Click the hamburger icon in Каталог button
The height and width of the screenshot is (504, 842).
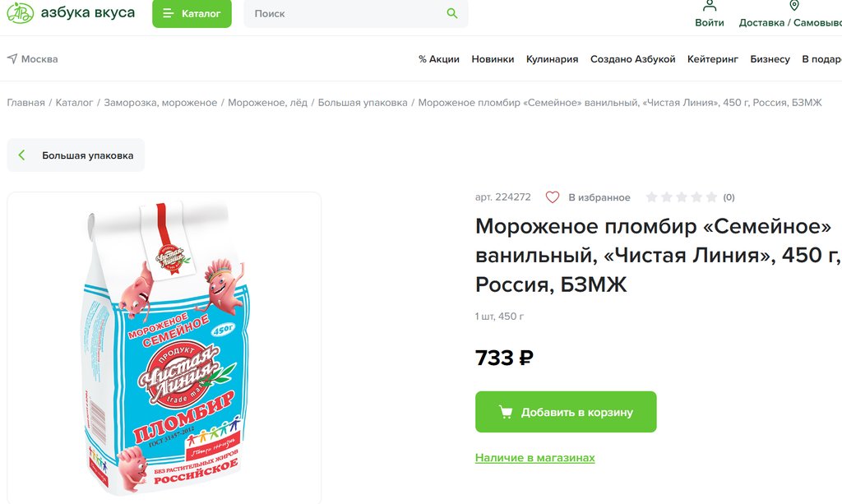coord(168,13)
